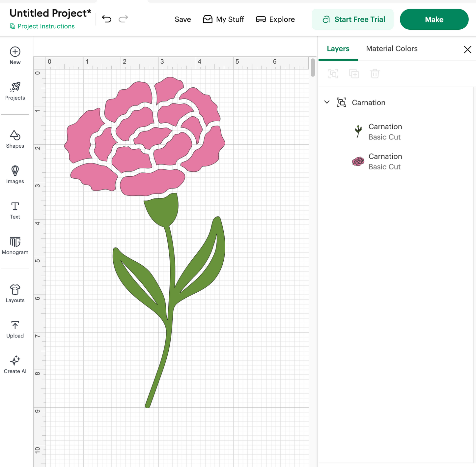
Task: Open the Images library
Action: (x=15, y=175)
